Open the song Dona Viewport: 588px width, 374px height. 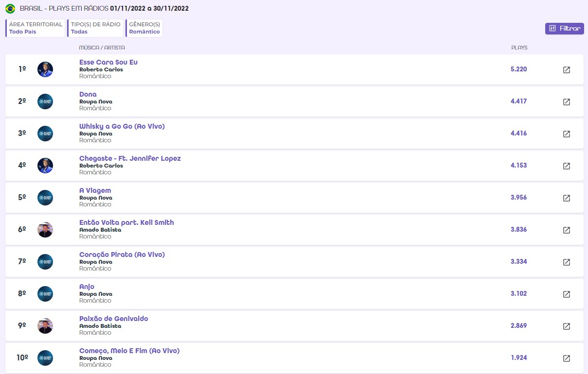pos(88,94)
